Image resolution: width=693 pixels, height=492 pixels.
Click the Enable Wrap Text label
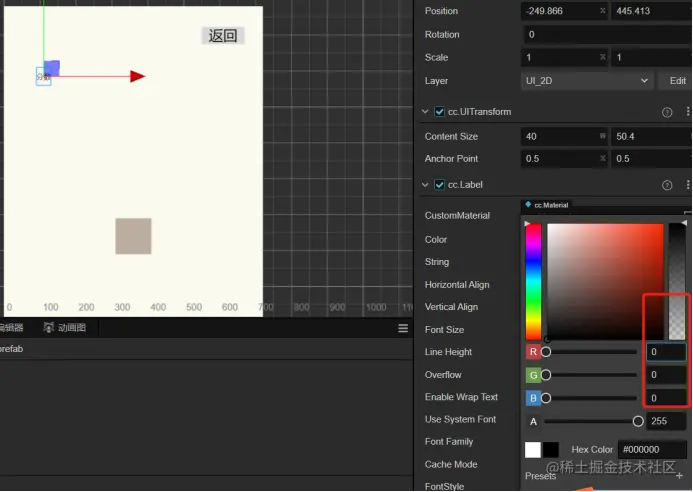[x=461, y=397]
